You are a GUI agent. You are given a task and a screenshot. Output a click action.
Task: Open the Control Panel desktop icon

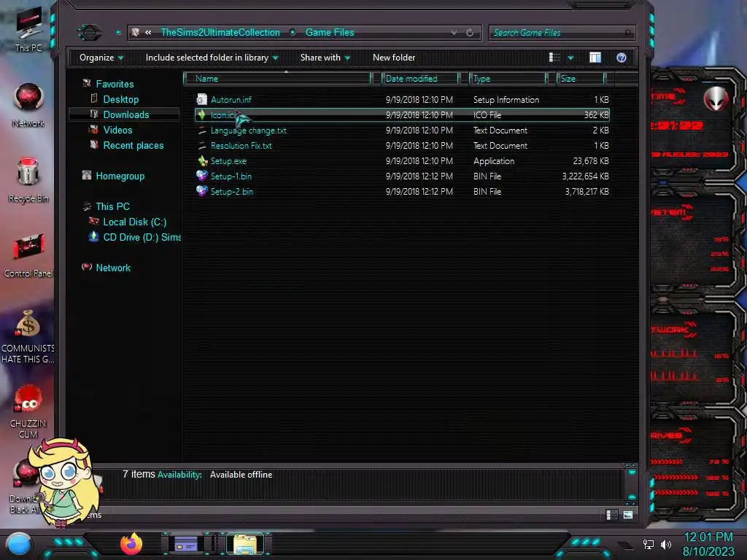(28, 255)
